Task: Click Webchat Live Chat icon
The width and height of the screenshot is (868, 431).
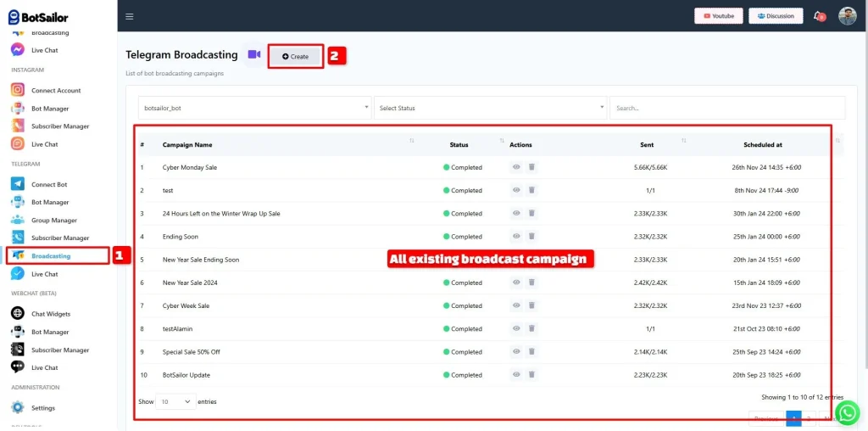Action: point(18,367)
